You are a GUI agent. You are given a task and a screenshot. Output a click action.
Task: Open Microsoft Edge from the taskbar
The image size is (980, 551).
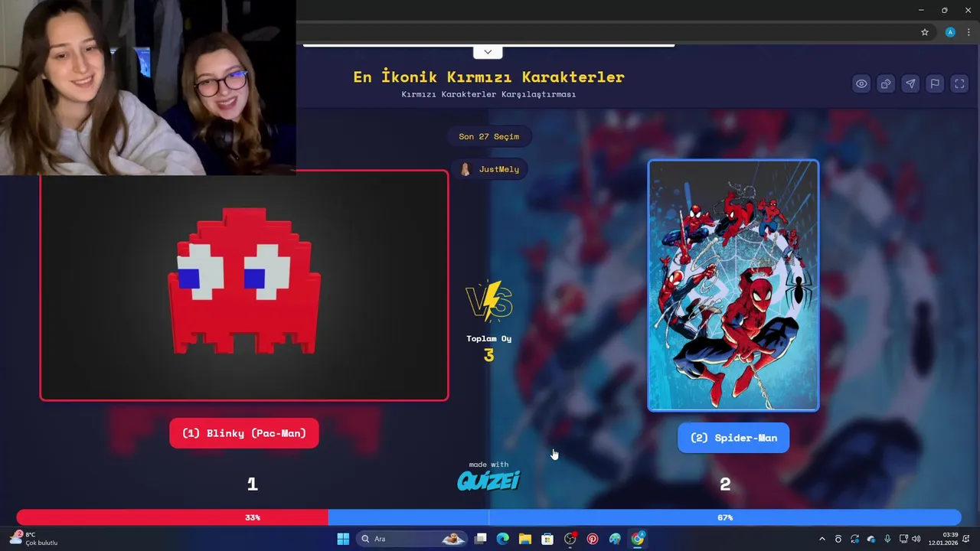pyautogui.click(x=502, y=539)
